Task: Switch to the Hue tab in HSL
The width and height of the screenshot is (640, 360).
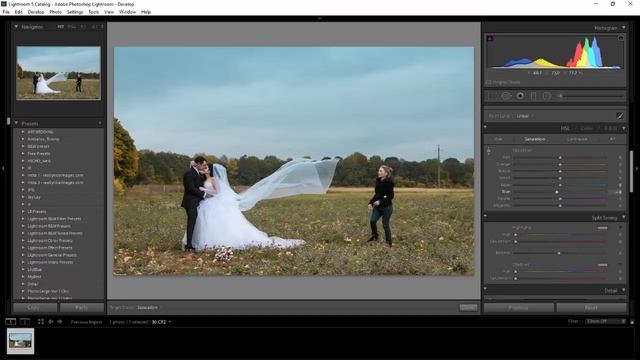Action: pos(498,139)
